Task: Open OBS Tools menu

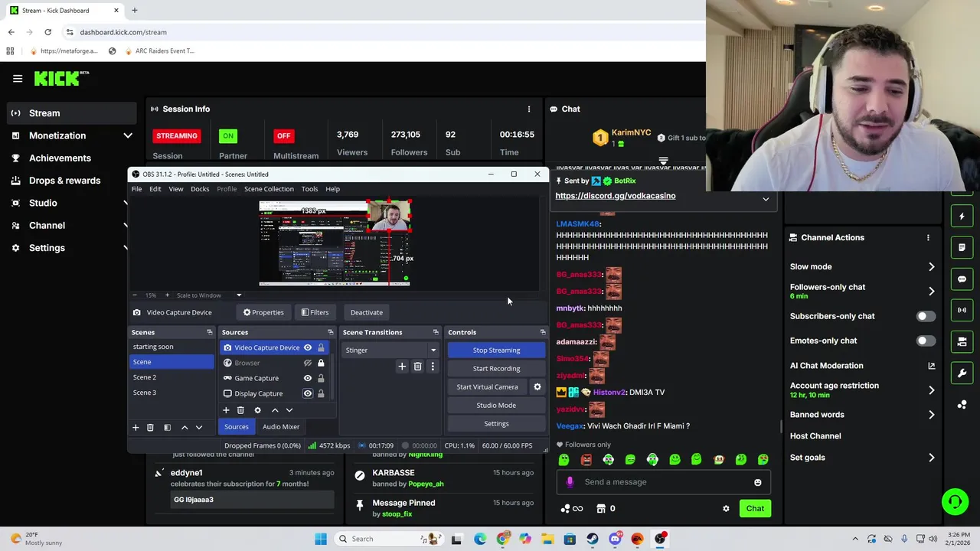Action: 309,189
